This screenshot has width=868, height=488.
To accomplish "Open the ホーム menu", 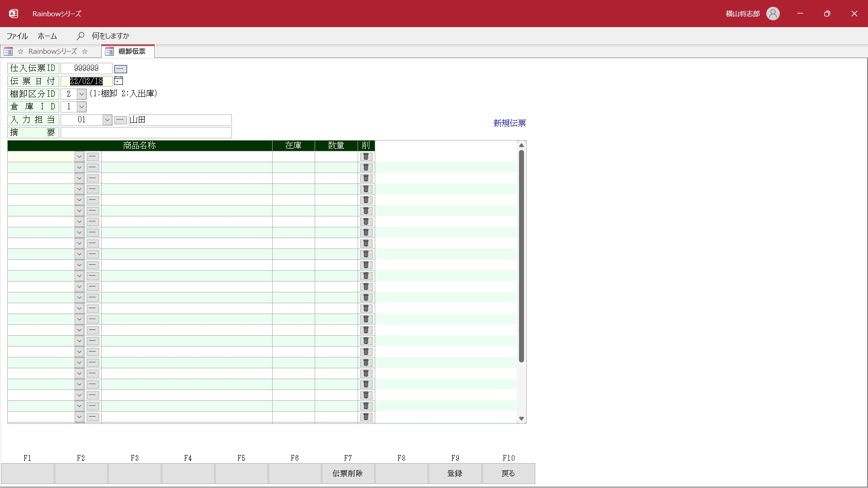I will pos(47,36).
